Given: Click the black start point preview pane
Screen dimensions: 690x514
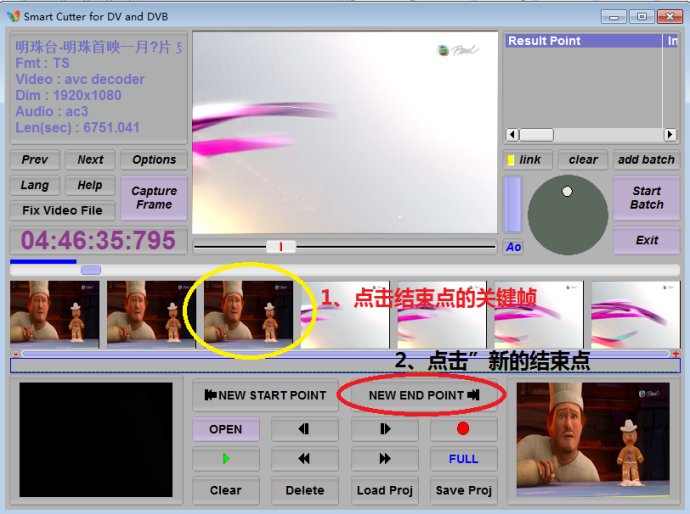Looking at the screenshot, I should [x=96, y=440].
